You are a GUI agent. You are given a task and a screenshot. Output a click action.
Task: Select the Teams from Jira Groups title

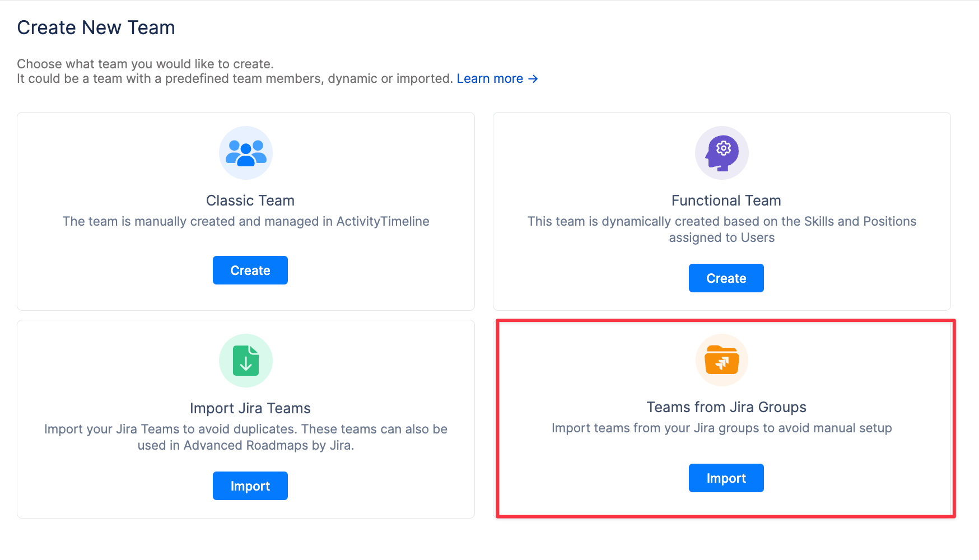point(726,407)
